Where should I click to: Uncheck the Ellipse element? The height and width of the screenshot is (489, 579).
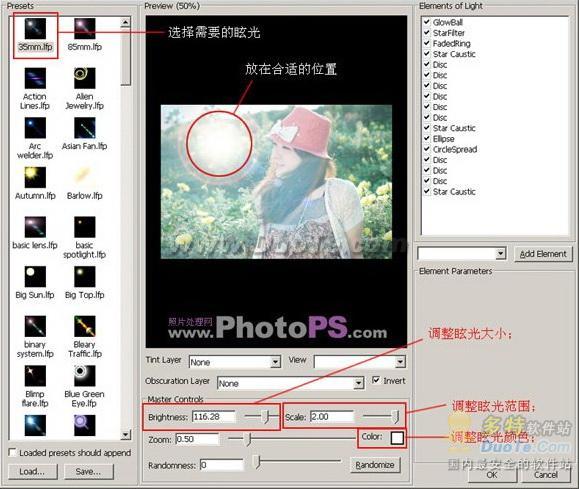(426, 139)
